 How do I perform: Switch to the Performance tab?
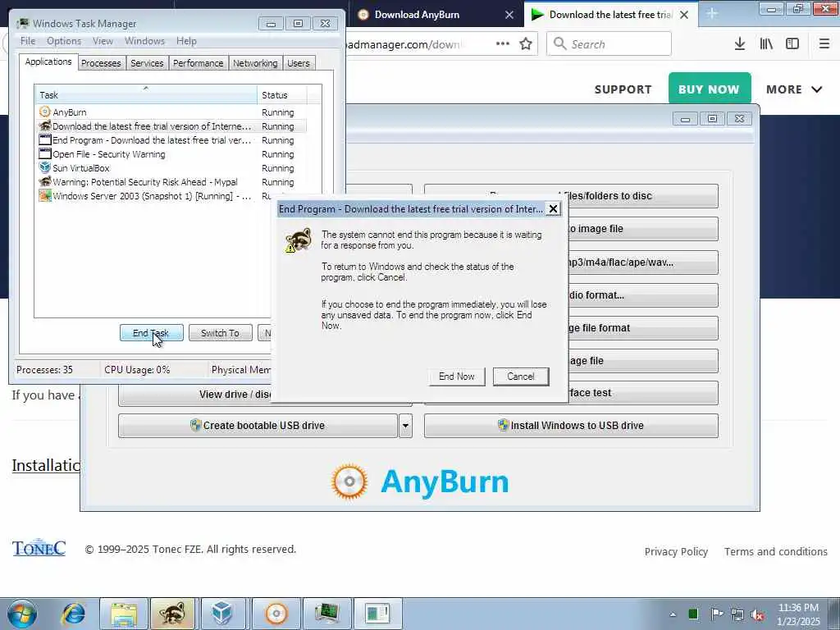tap(198, 62)
